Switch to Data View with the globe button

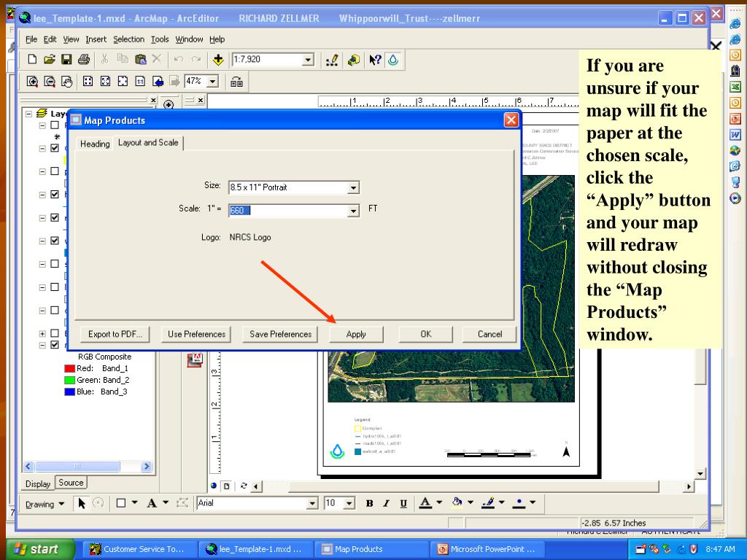point(214,486)
